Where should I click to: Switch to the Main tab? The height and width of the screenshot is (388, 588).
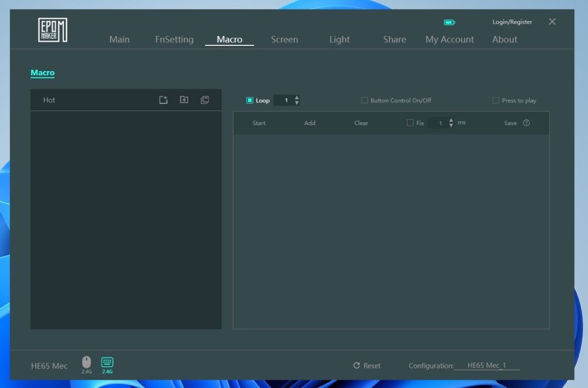click(119, 39)
